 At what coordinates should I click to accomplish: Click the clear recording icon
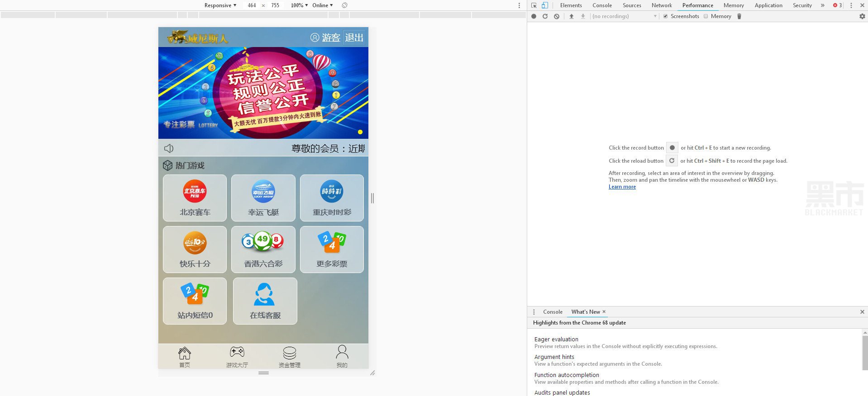coord(557,16)
